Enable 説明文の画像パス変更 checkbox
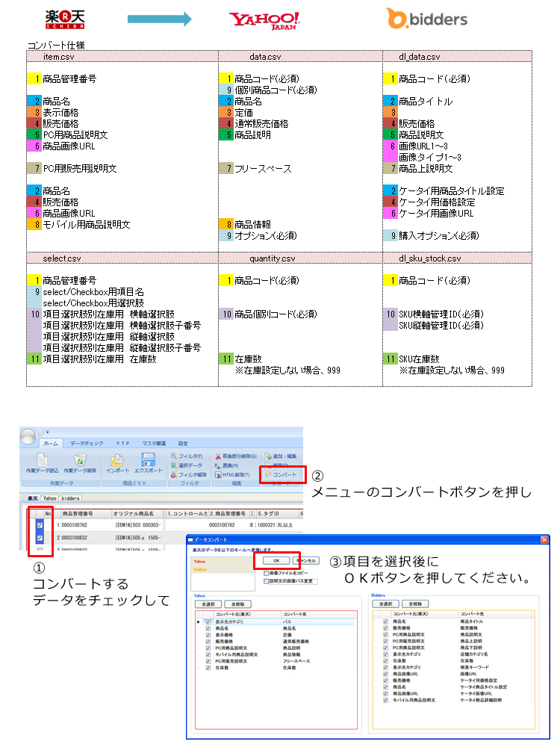 267,580
